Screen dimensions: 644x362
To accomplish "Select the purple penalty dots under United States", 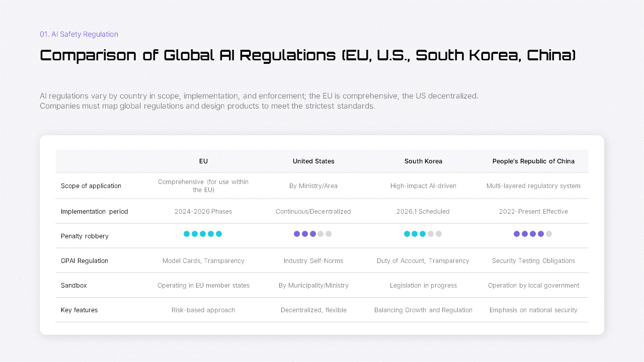I will 313,234.
